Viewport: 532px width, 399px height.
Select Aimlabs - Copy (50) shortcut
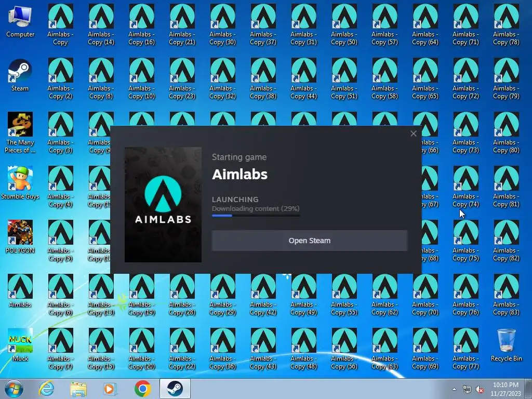tap(344, 25)
